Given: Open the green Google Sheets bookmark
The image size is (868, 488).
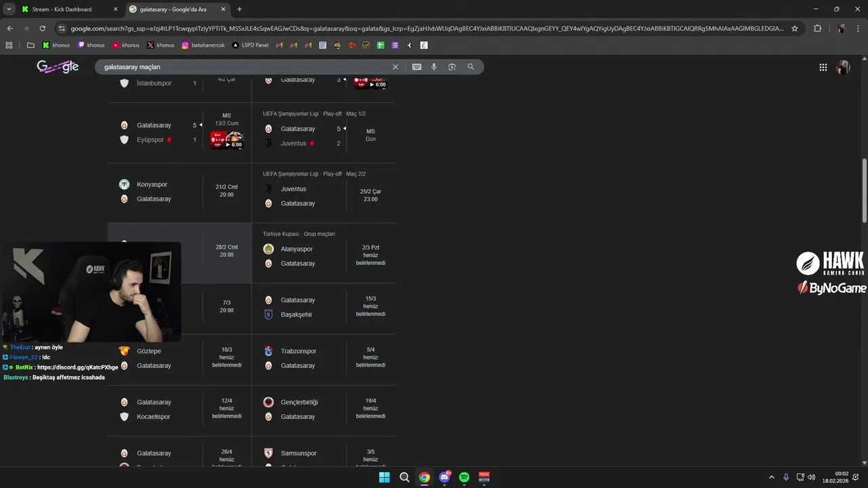Looking at the screenshot, I should tap(381, 45).
